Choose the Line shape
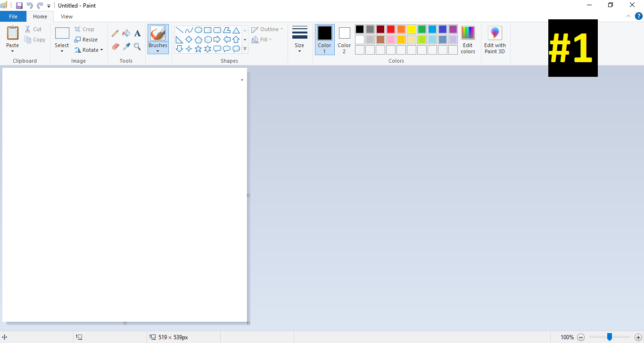Viewport: 644px width, 343px height. [180, 30]
